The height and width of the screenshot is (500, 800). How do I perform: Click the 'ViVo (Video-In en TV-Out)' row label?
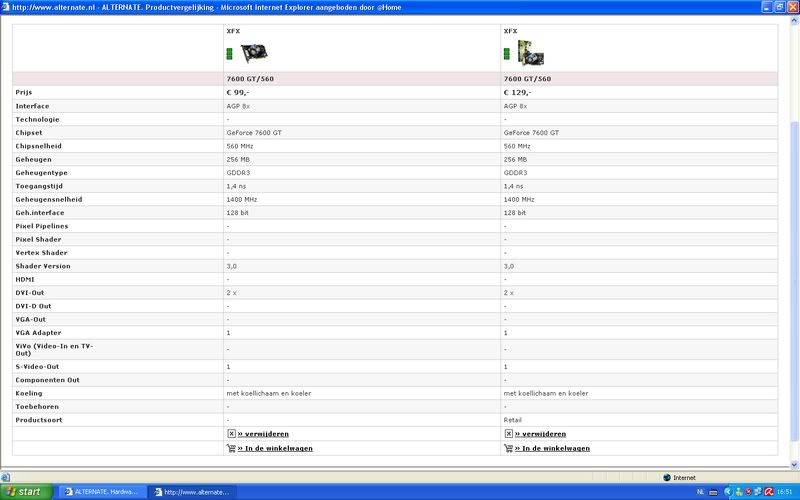pyautogui.click(x=54, y=349)
